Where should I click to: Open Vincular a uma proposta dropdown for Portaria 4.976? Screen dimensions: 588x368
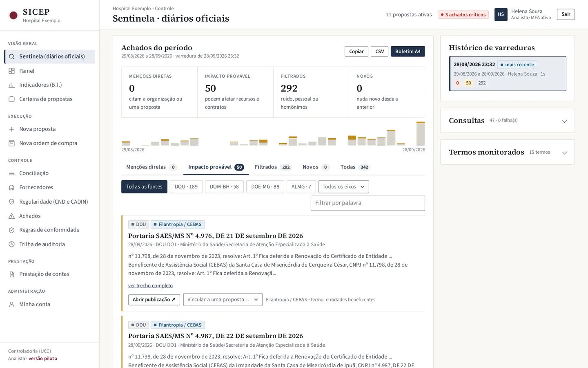point(223,299)
